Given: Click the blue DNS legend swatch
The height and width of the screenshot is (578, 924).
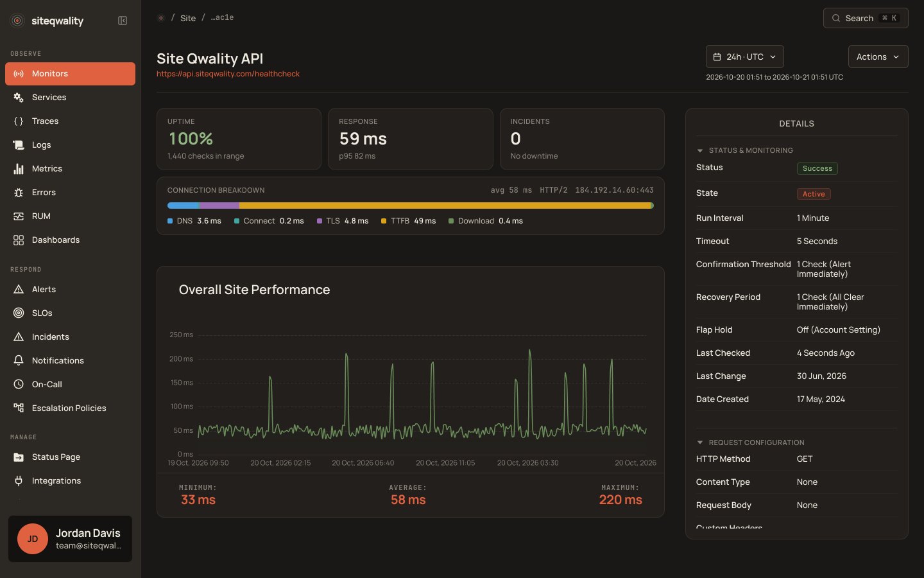Looking at the screenshot, I should pyautogui.click(x=170, y=221).
